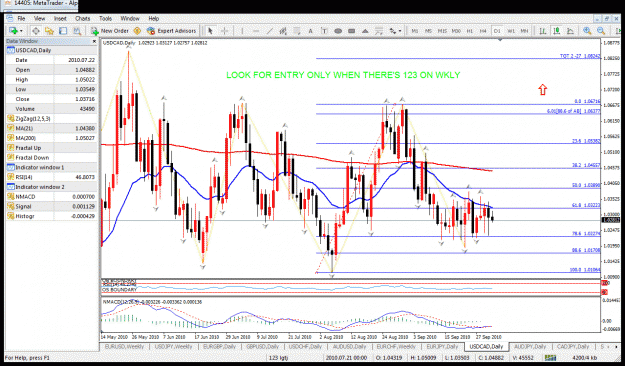The height and width of the screenshot is (366, 625).
Task: Switch to the AUDUSD,Daily chart tab
Action: [x=349, y=346]
